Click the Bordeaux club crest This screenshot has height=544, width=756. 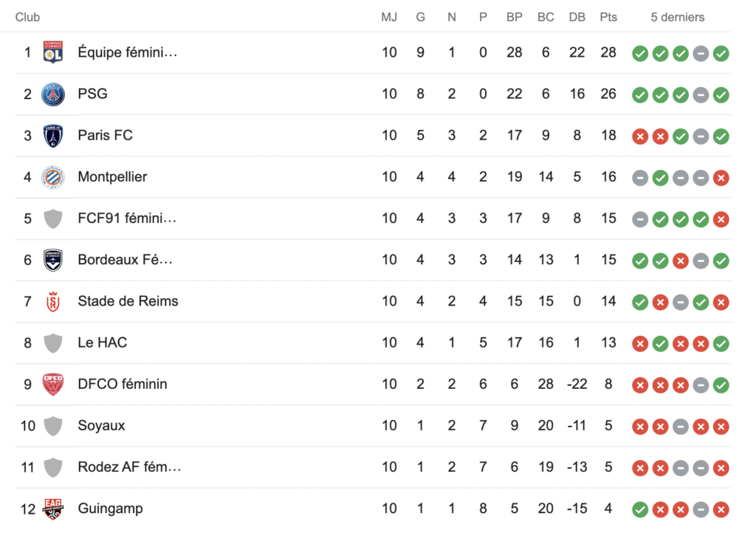coord(53,260)
